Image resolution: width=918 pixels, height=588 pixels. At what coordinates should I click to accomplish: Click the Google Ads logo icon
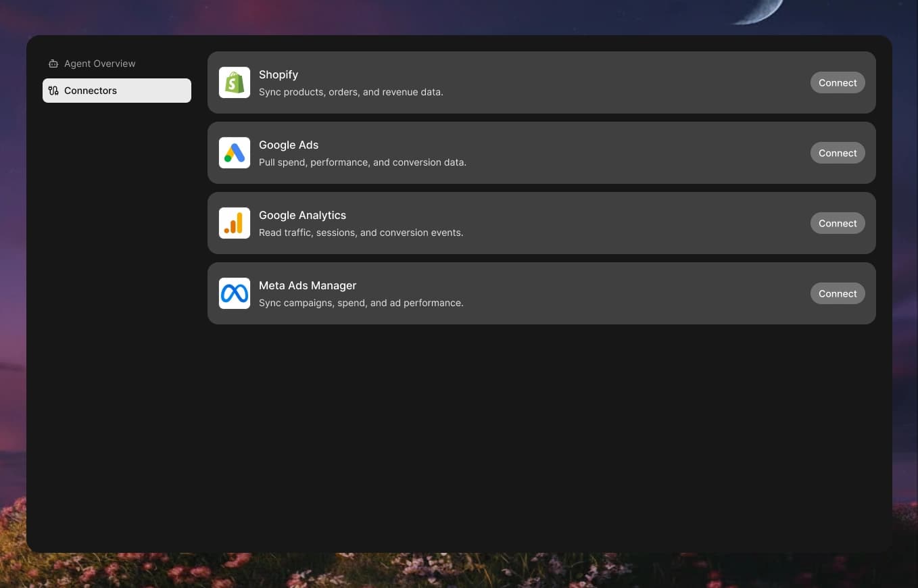(235, 153)
